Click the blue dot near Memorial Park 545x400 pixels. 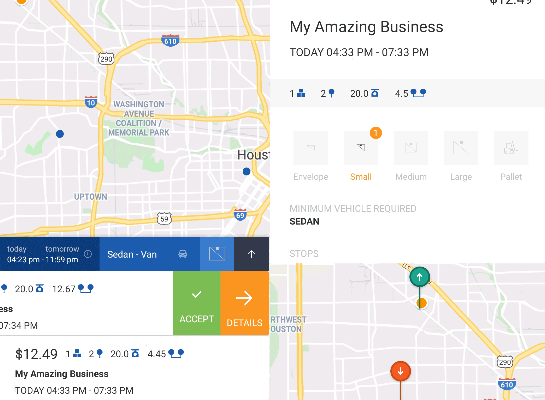60,134
